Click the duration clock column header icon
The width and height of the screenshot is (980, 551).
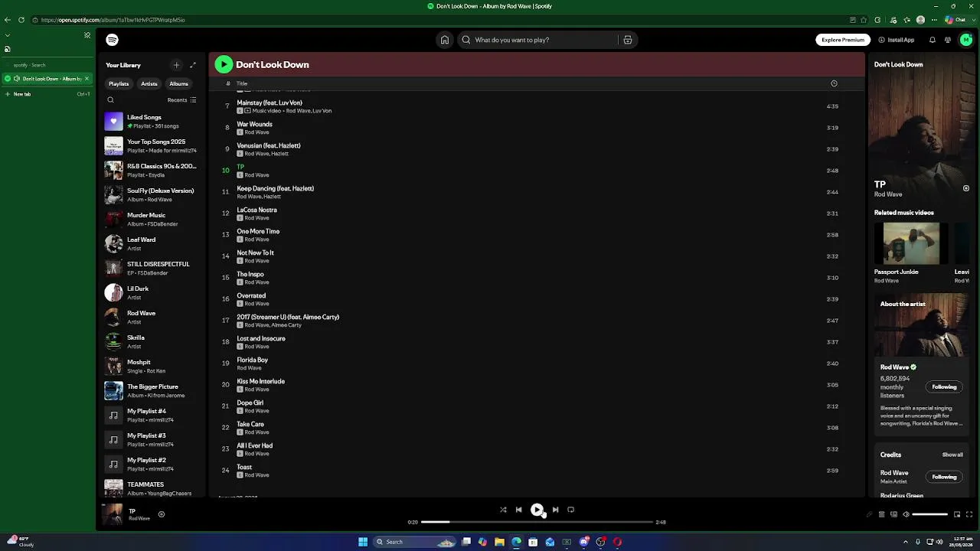pyautogui.click(x=834, y=83)
